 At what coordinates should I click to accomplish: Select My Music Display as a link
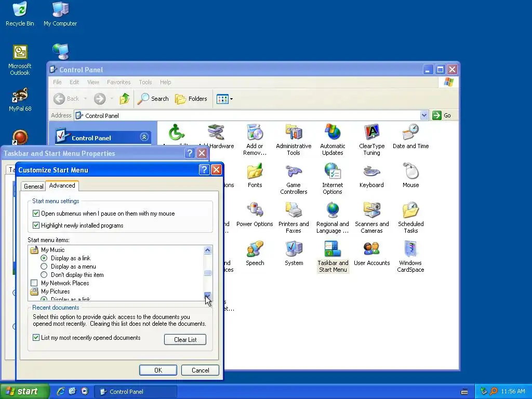[44, 258]
